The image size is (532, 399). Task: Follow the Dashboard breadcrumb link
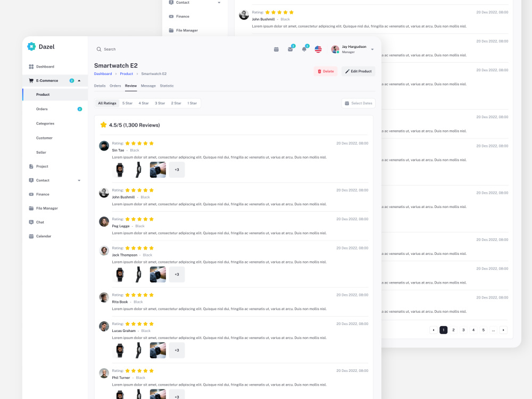(x=103, y=73)
